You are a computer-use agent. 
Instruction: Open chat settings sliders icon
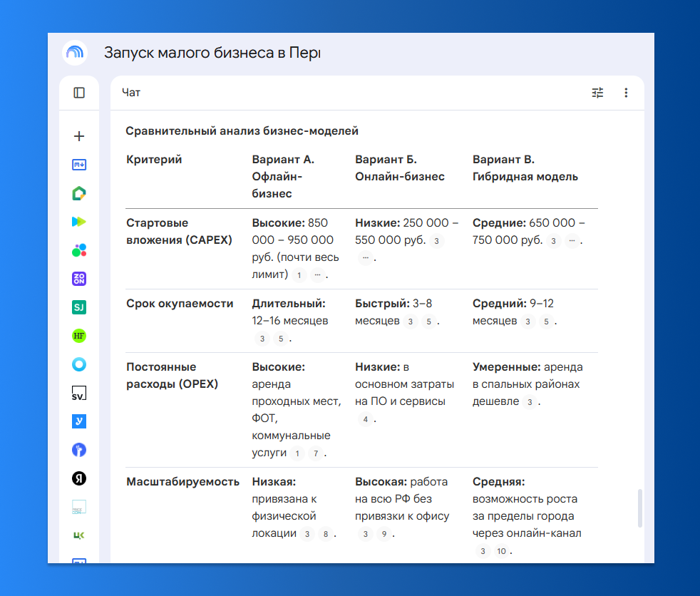[597, 93]
